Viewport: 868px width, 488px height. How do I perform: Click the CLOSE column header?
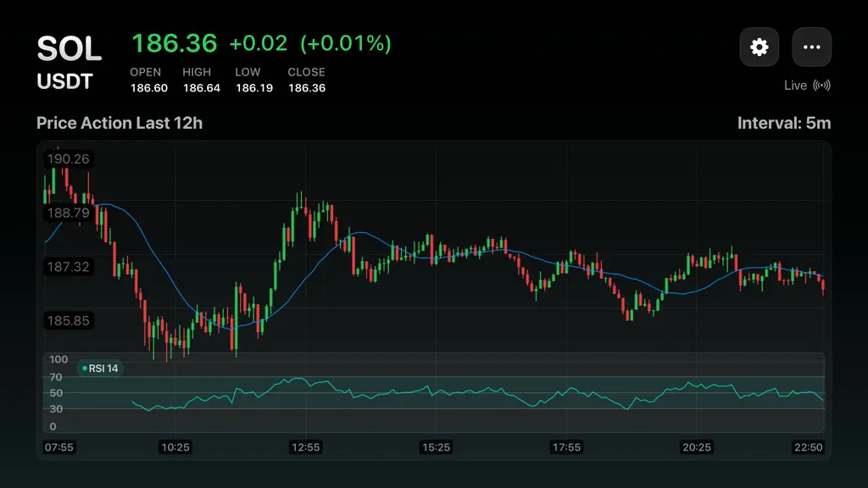[306, 72]
